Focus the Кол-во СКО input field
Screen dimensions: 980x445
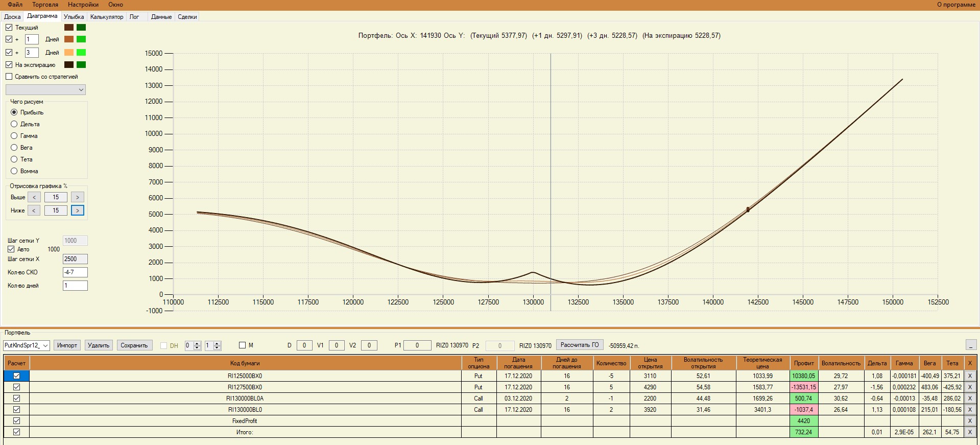[x=75, y=272]
